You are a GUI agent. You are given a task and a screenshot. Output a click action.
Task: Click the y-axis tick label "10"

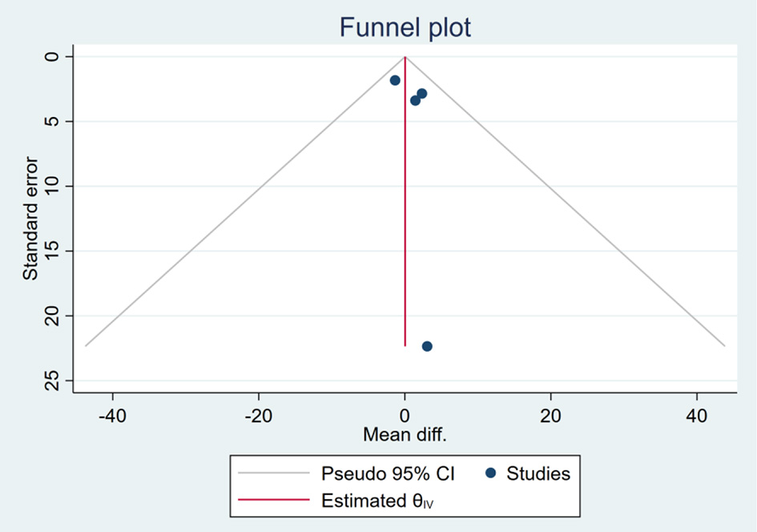coord(53,186)
